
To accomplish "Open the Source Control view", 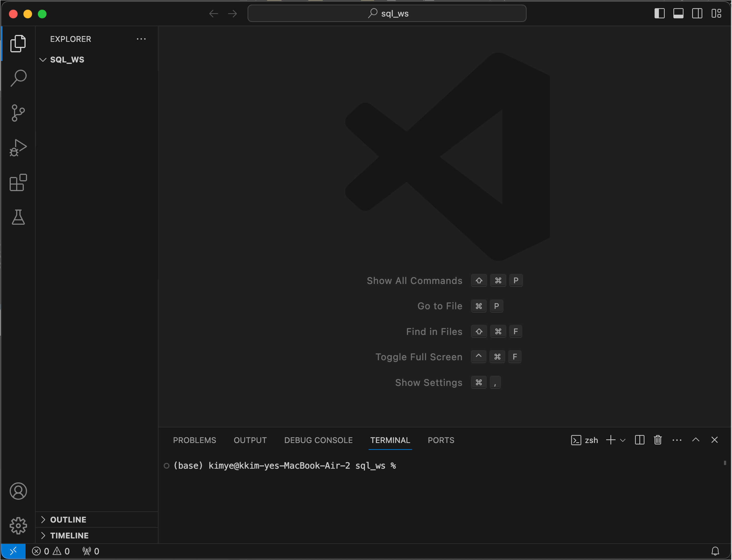I will pos(18,113).
